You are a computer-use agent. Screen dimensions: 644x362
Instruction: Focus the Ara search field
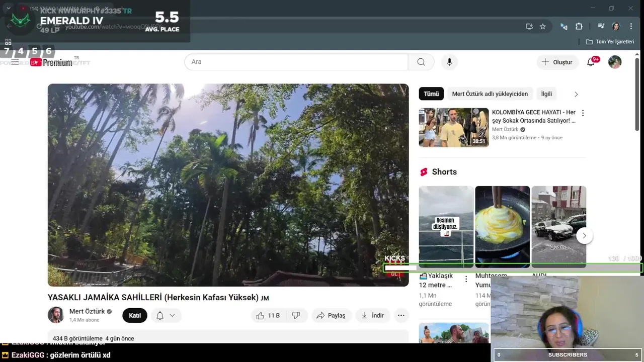pyautogui.click(x=296, y=62)
